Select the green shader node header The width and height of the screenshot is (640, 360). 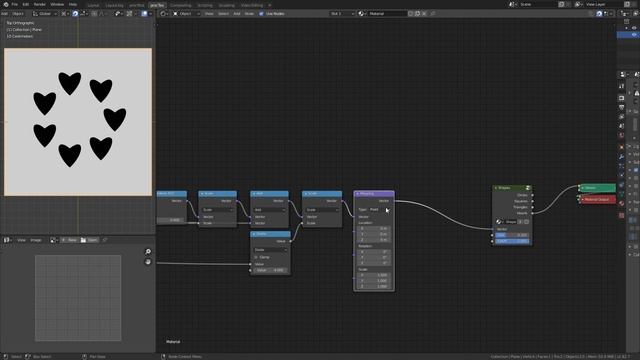(597, 188)
